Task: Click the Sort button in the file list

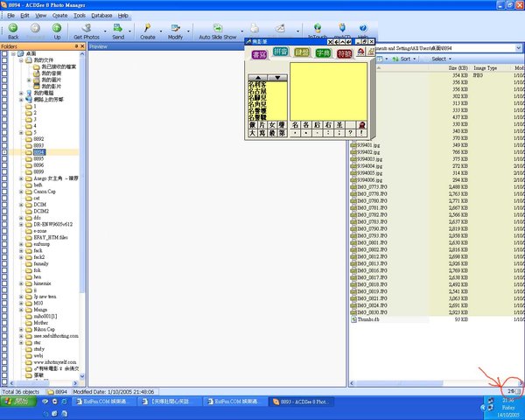Action: tap(404, 59)
